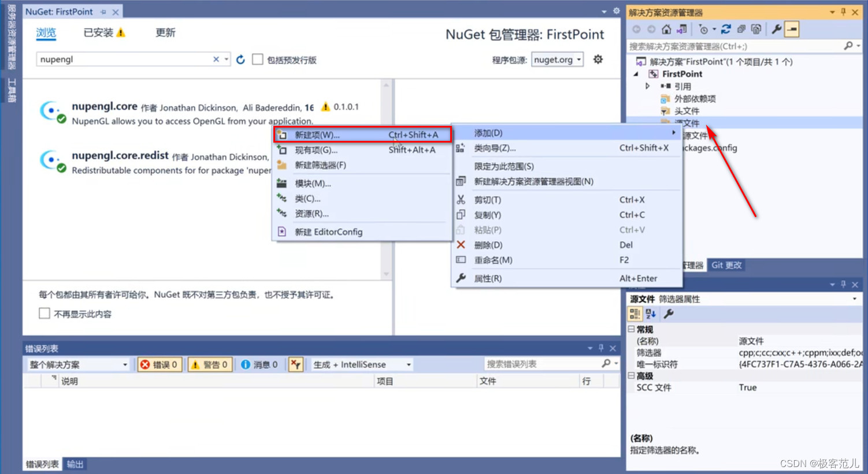Open the search history dropdown in NuGet search box
This screenshot has width=868, height=474.
tap(227, 59)
